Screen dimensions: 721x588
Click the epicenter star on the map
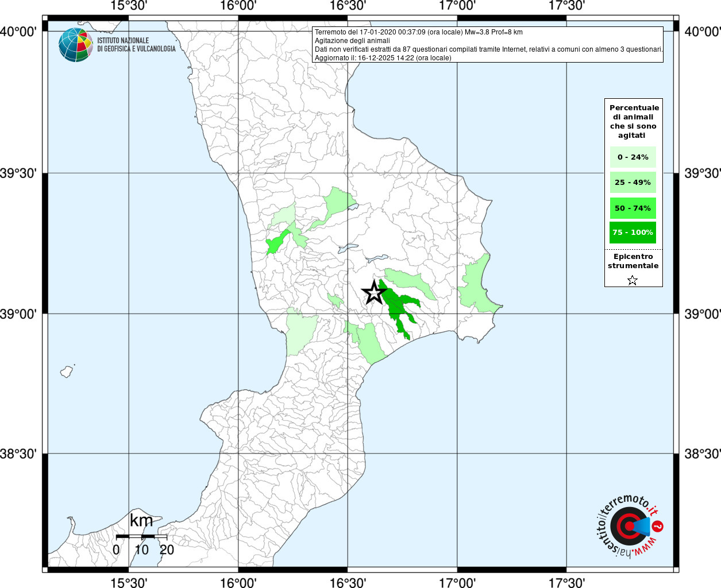[x=374, y=293]
